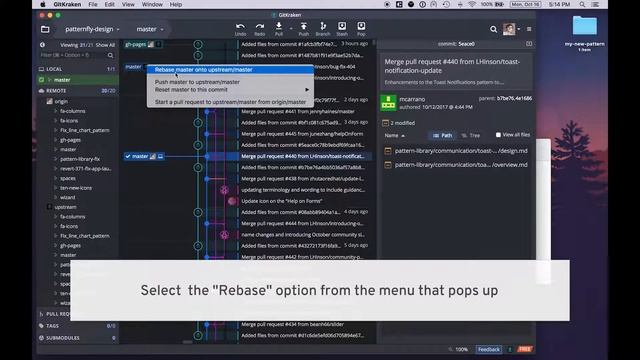Click the FREE badge in status bar
This screenshot has height=360, width=640.
pyautogui.click(x=525, y=349)
